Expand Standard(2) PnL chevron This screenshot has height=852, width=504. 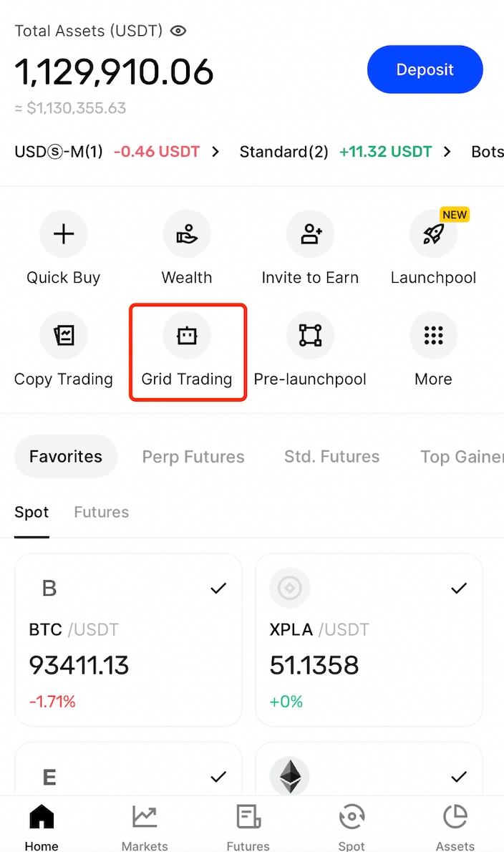point(447,152)
